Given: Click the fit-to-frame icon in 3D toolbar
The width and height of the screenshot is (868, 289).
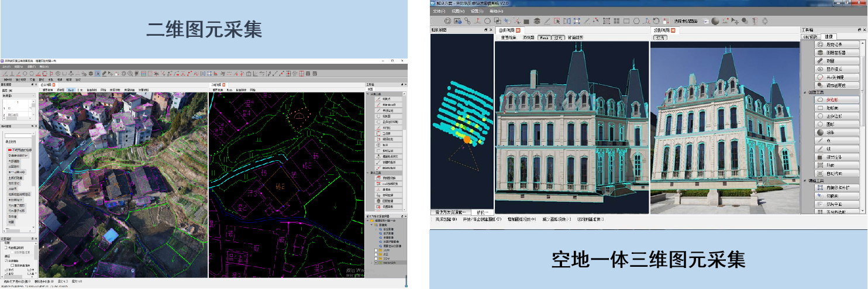Looking at the screenshot, I should click(x=577, y=21).
